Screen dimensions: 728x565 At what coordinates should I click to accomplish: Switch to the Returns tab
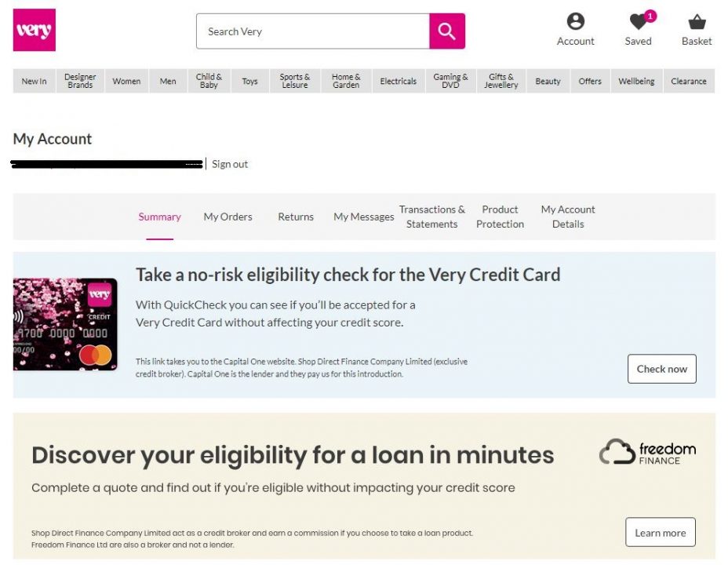tap(296, 217)
